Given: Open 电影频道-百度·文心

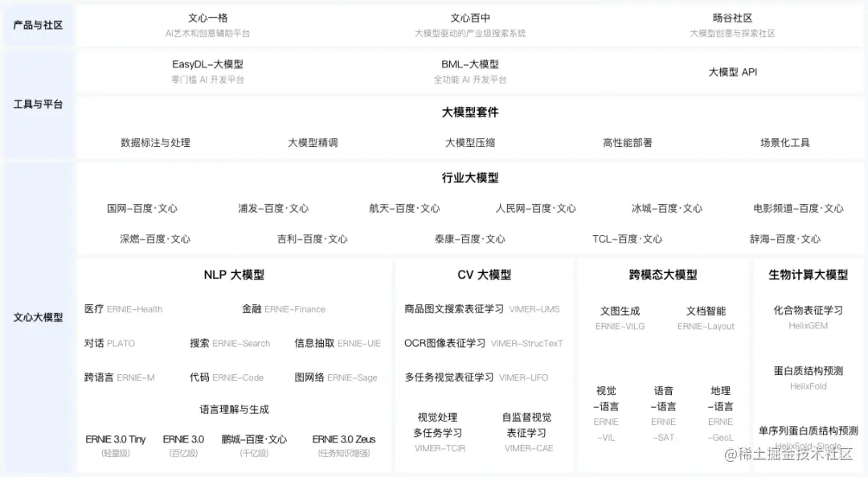Looking at the screenshot, I should (798, 209).
